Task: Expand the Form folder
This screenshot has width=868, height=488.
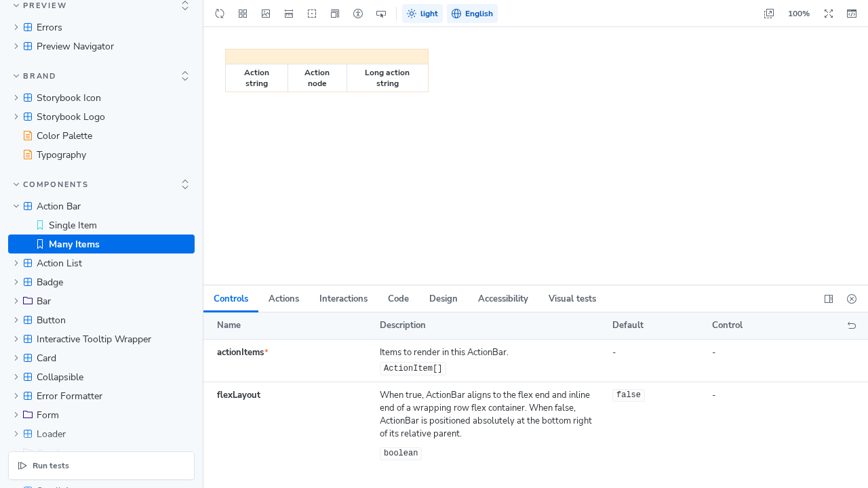Action: point(101,415)
